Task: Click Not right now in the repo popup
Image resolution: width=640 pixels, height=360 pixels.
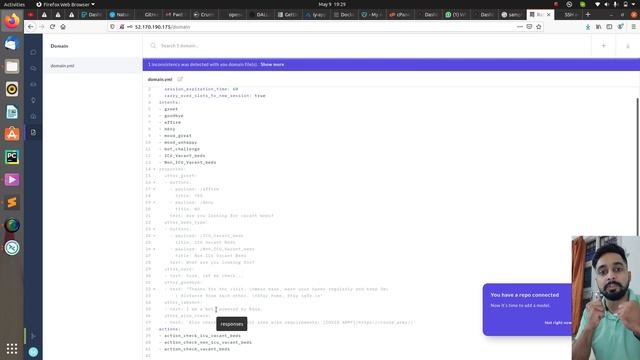Action: (558, 322)
